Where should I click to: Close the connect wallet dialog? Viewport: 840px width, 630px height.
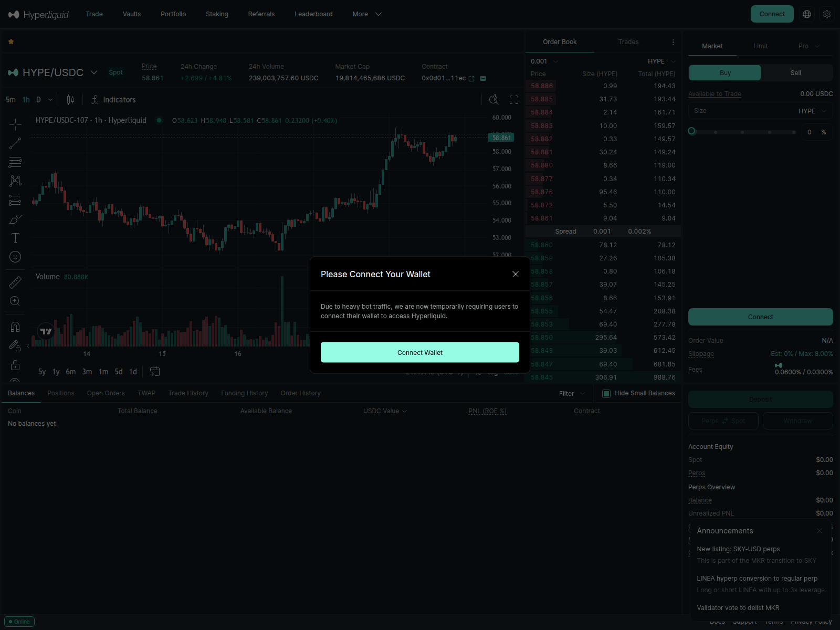coord(516,274)
